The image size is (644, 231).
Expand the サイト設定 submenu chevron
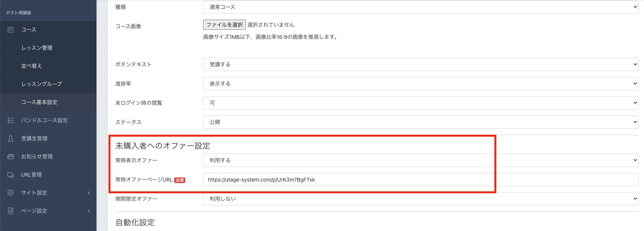89,193
